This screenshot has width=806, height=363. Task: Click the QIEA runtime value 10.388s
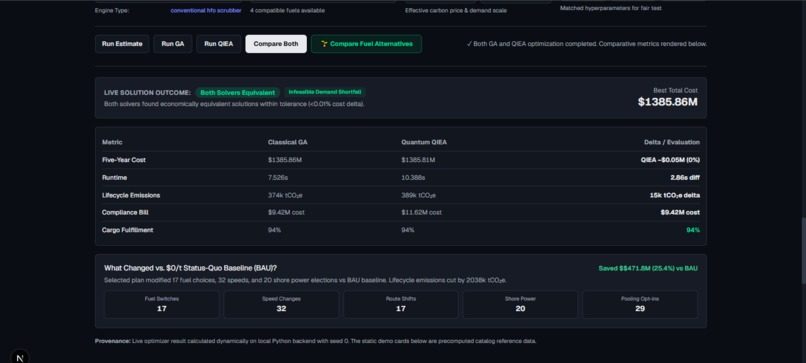pyautogui.click(x=413, y=177)
